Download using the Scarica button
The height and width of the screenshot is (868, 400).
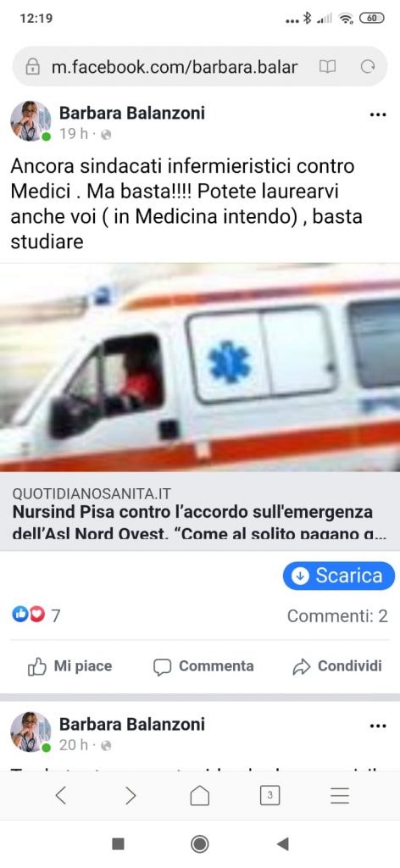339,576
